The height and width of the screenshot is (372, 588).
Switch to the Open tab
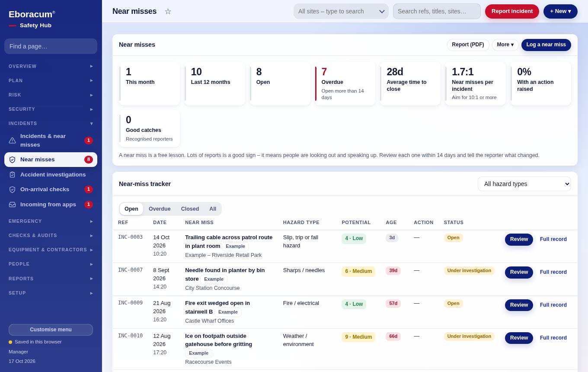point(131,209)
